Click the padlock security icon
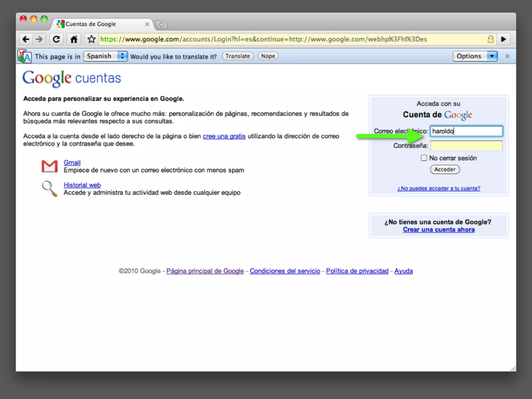This screenshot has height=399, width=532. click(x=490, y=39)
